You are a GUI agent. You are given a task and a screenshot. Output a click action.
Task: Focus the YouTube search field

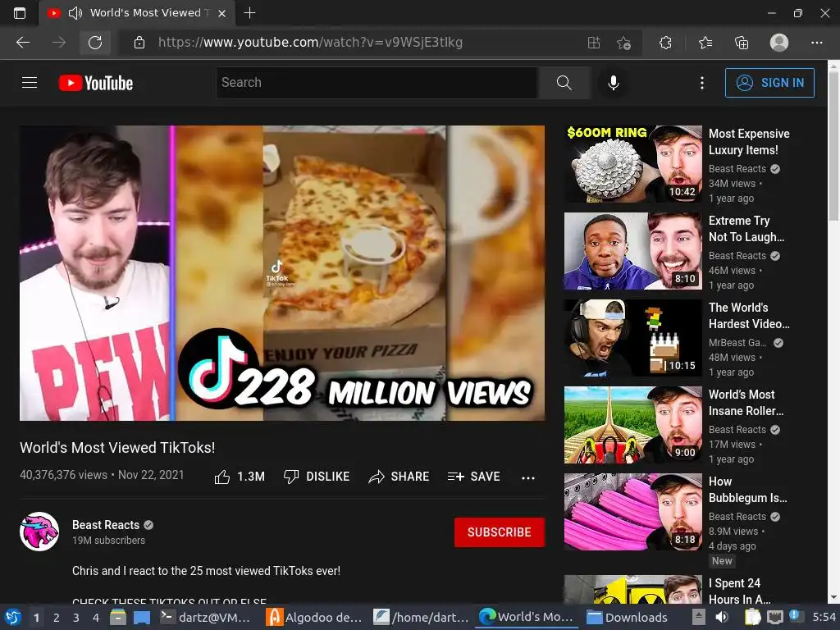377,83
